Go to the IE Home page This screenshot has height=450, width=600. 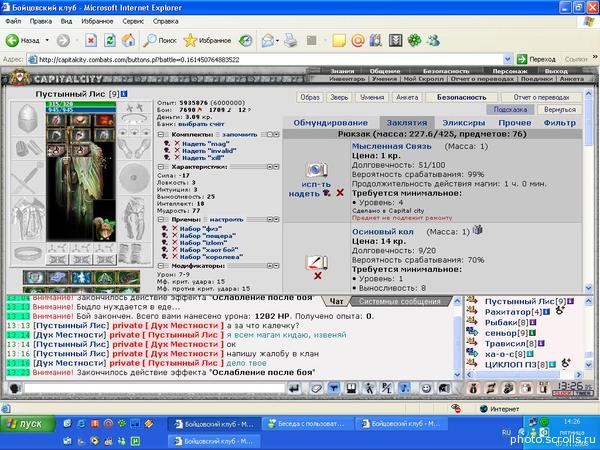click(129, 40)
